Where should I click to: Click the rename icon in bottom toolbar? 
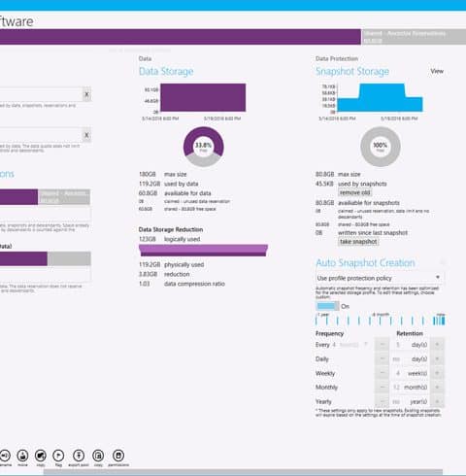click(x=5, y=456)
